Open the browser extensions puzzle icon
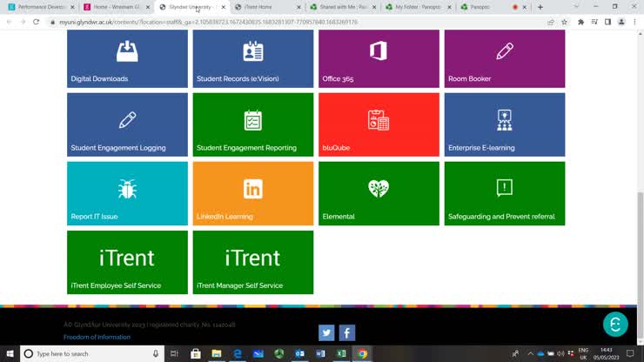Image resolution: width=644 pixels, height=362 pixels. pos(580,22)
